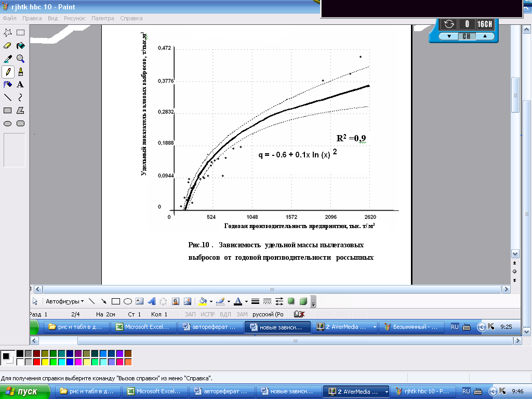Open the Правка menu

click(x=32, y=18)
